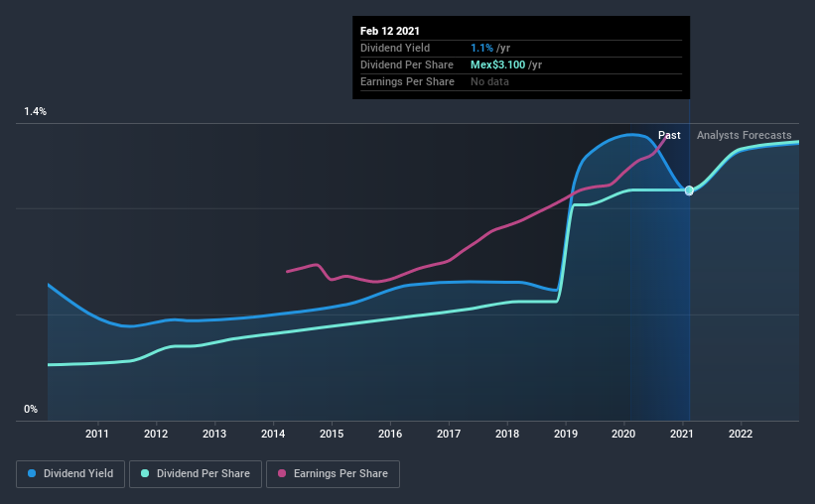Click the 2022 x-axis year label
Image resolution: width=815 pixels, height=504 pixels.
click(x=741, y=434)
